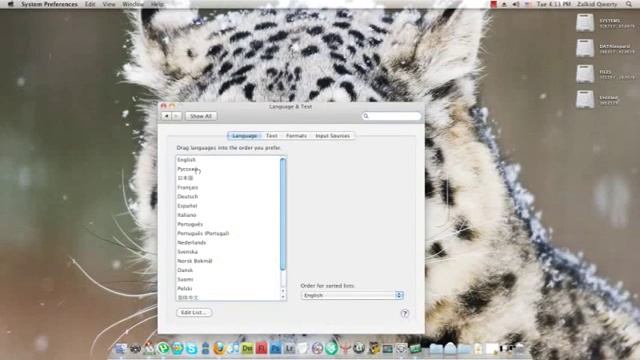
Task: Open the Edit menu
Action: point(90,4)
